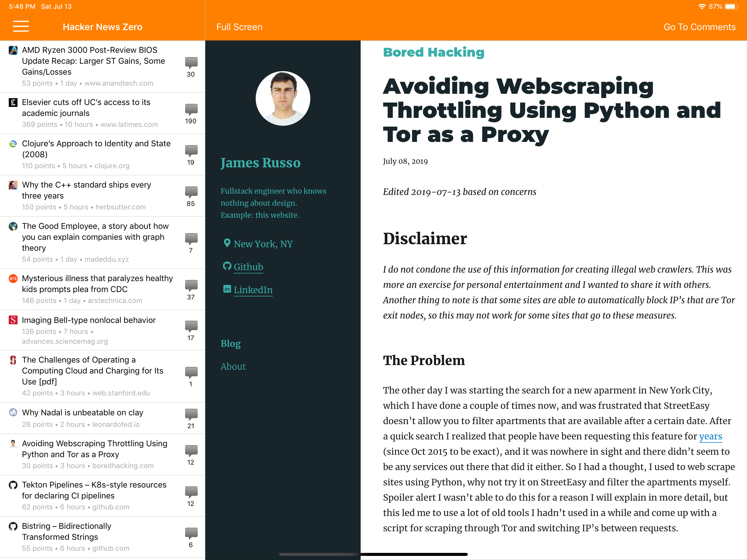Click the GitHub favicon beside Bistring story
The image size is (747, 560).
click(x=13, y=526)
